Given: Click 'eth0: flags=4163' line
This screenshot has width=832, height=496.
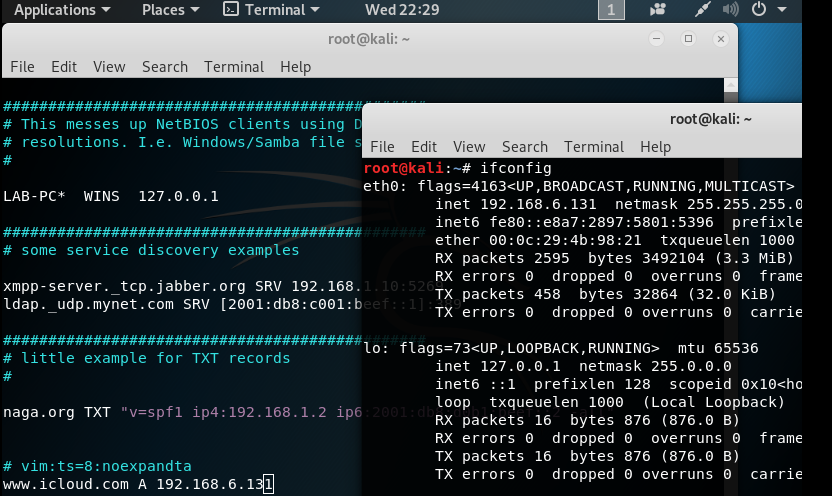Looking at the screenshot, I should [x=579, y=186].
